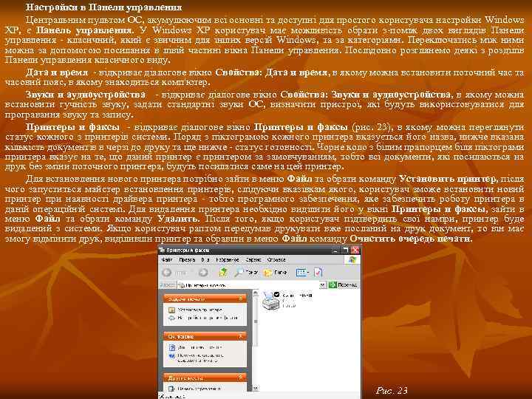Image resolution: width=532 pixels, height=399 pixels.
Task: Click the Установка принтера link
Action: click(x=200, y=310)
